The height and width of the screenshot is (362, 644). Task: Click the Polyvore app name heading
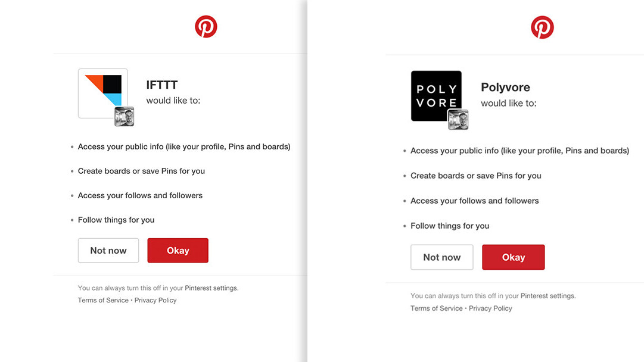(x=505, y=88)
